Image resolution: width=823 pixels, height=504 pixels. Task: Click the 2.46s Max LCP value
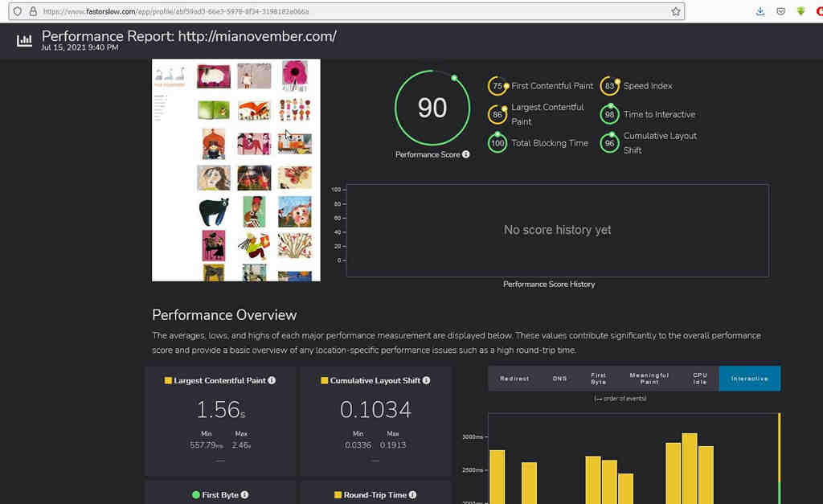[241, 445]
